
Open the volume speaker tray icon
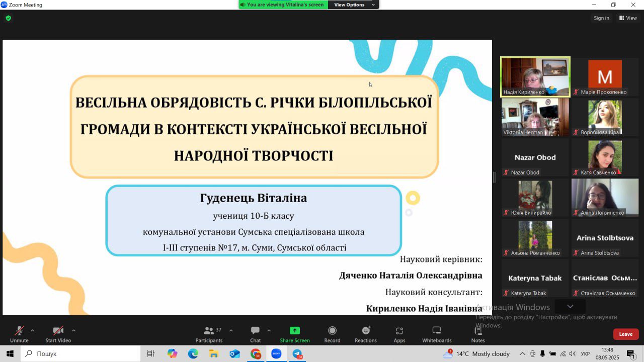coord(573,354)
